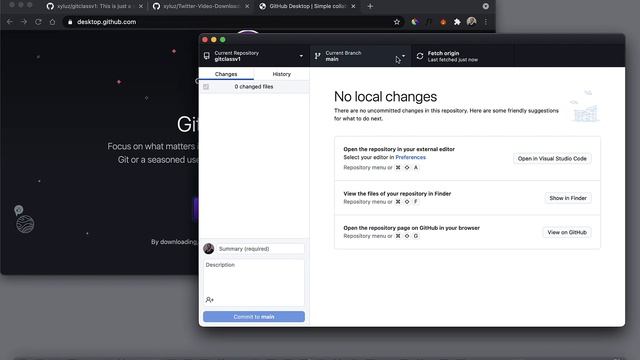640x360 pixels.
Task: Click the No local changes heading
Action: 385,97
